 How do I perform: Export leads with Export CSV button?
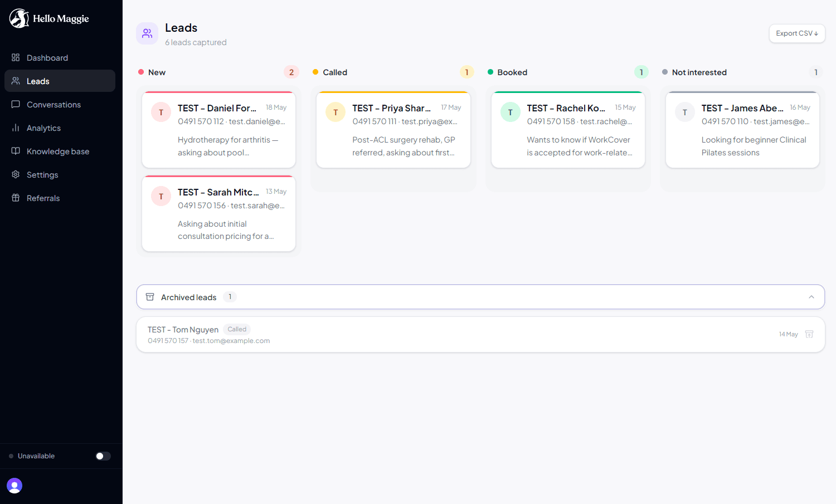point(797,33)
